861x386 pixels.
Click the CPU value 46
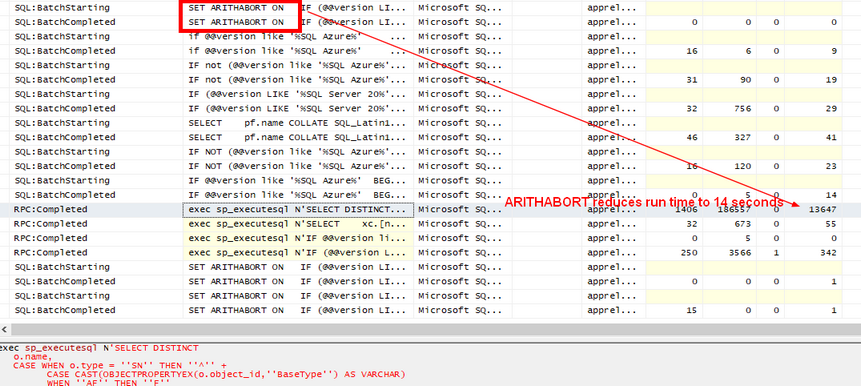692,137
